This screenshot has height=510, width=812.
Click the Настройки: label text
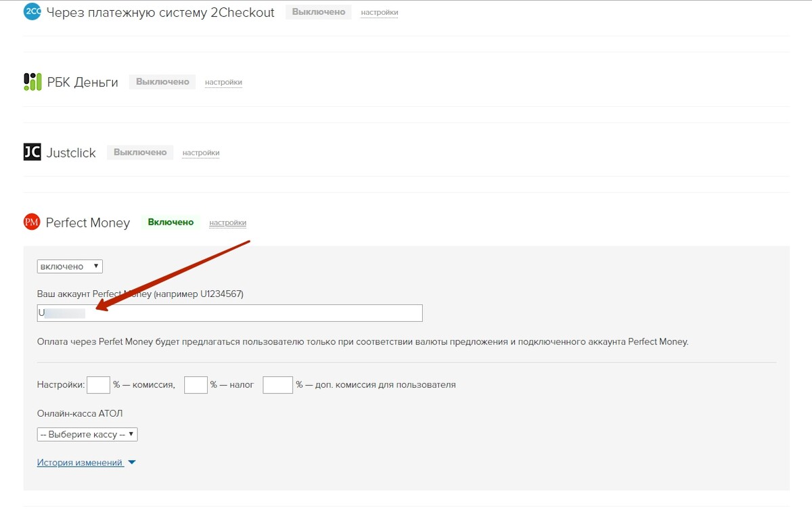click(61, 385)
